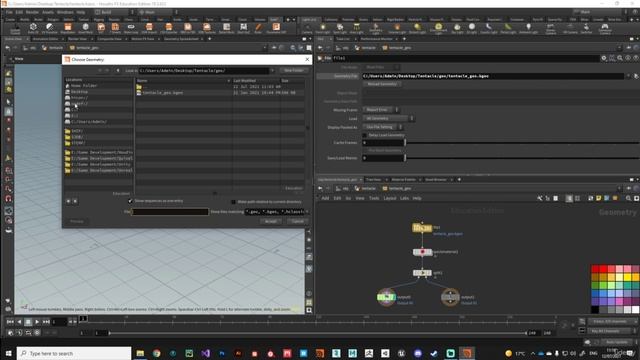
Task: Toggle Make path relative to current directory
Action: (x=233, y=202)
